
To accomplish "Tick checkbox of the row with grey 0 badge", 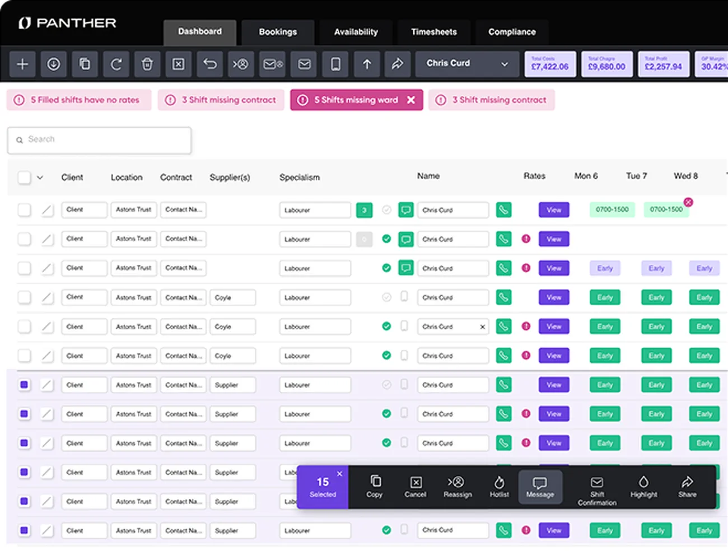I will 24,239.
